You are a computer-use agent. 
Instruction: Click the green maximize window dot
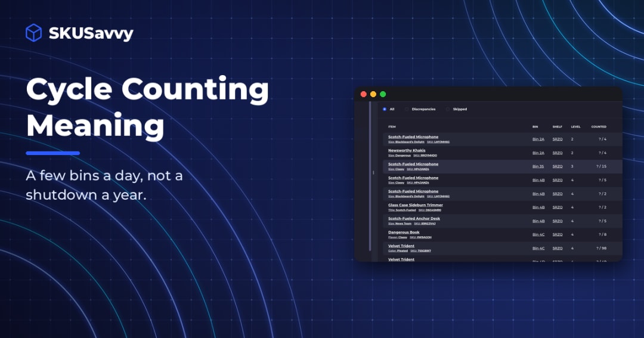point(383,94)
